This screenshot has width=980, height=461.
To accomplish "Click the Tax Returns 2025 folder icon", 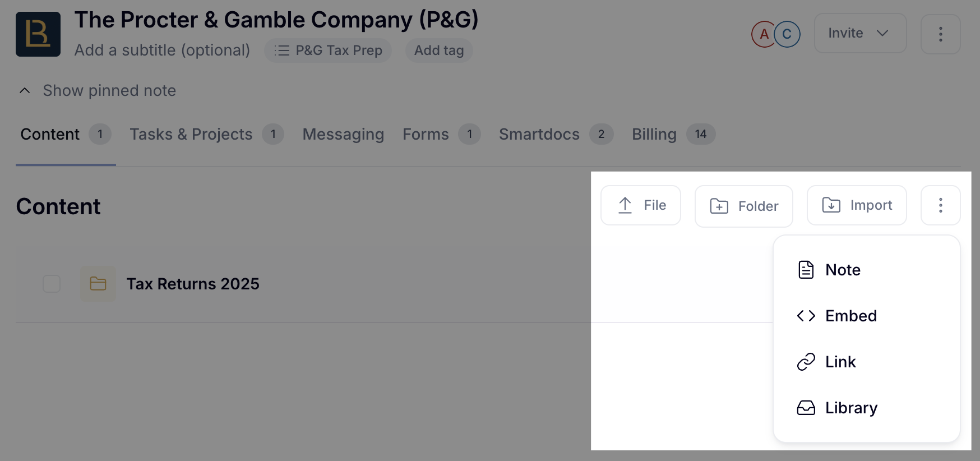I will tap(98, 284).
